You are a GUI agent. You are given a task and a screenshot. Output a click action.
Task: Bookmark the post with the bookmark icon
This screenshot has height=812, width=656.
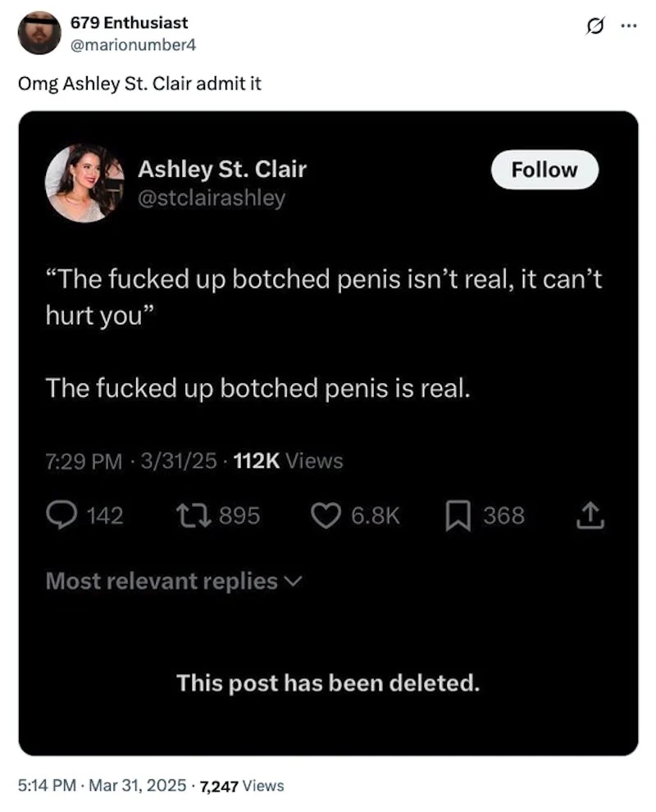click(x=457, y=514)
